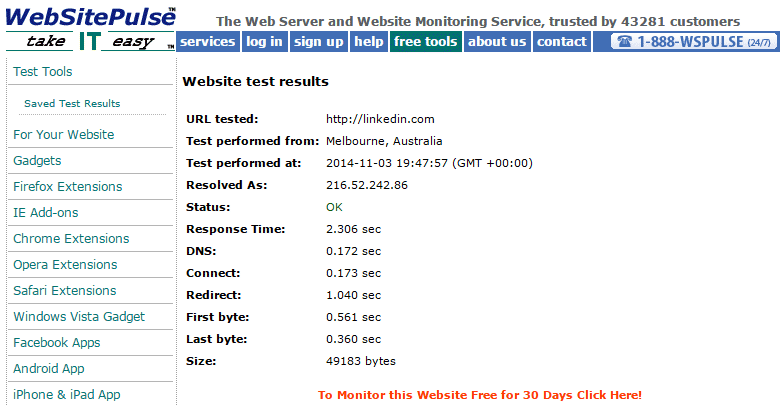
Task: Click the Status label
Action: 208,207
